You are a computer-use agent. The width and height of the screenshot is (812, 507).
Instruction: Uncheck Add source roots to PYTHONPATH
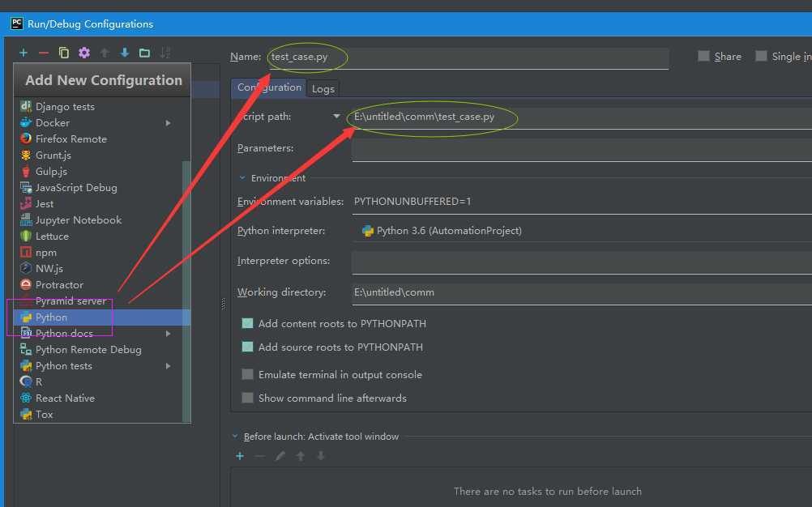click(247, 347)
